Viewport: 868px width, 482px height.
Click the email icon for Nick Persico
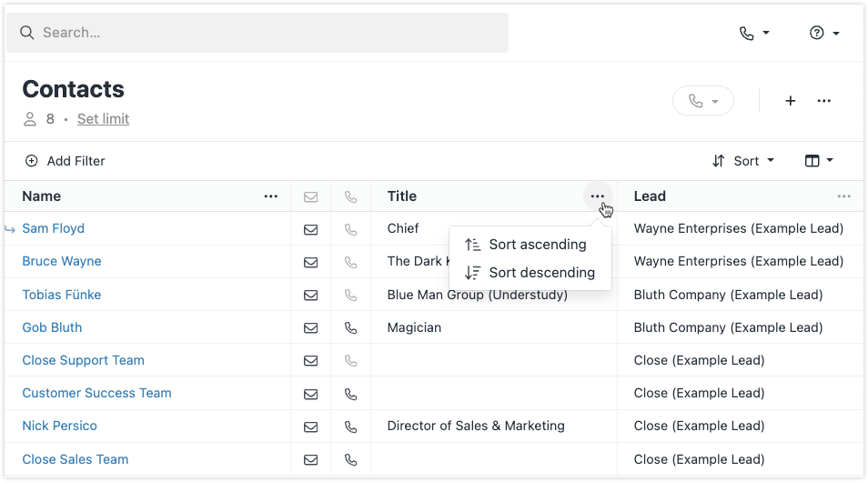310,427
